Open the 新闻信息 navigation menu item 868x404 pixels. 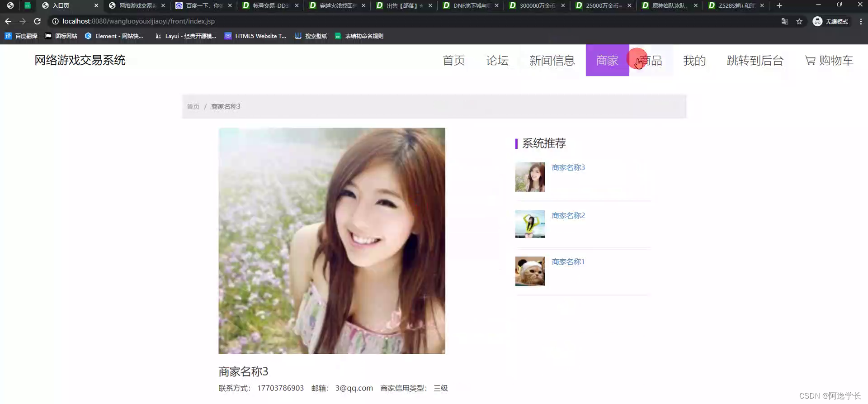tap(552, 60)
